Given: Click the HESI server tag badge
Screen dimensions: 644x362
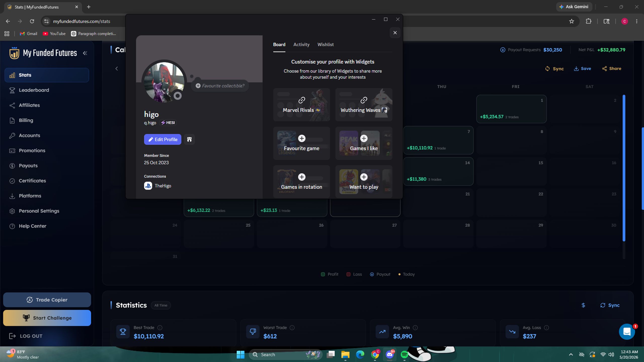Looking at the screenshot, I should point(168,123).
